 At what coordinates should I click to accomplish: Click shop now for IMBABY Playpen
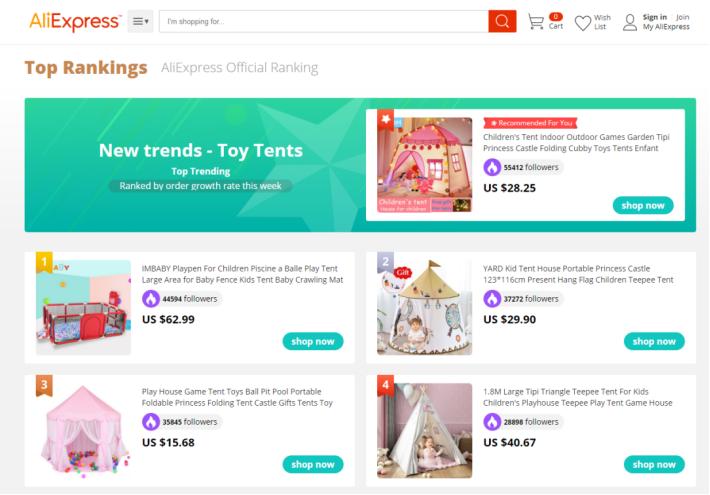pyautogui.click(x=312, y=341)
